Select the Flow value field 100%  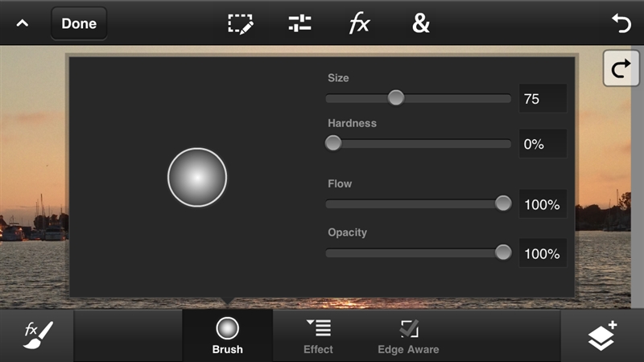[x=543, y=204]
